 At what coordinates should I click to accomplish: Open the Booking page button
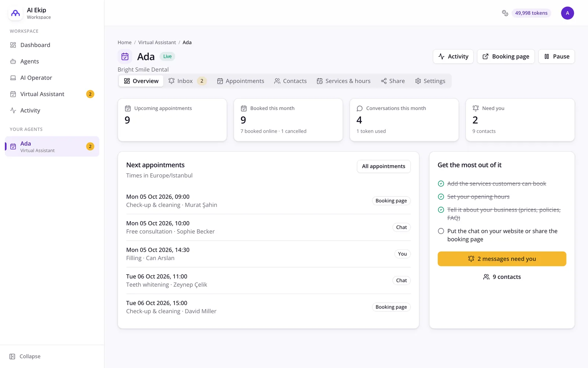[x=506, y=56]
